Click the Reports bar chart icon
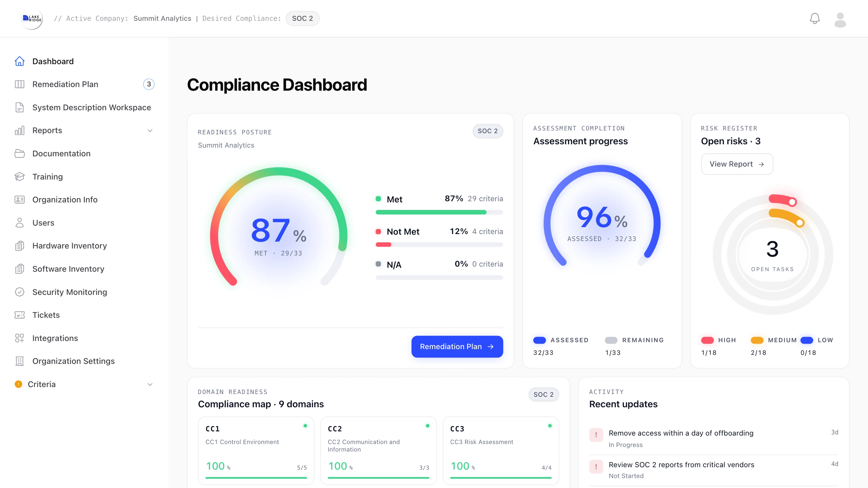The image size is (868, 488). pos(20,131)
